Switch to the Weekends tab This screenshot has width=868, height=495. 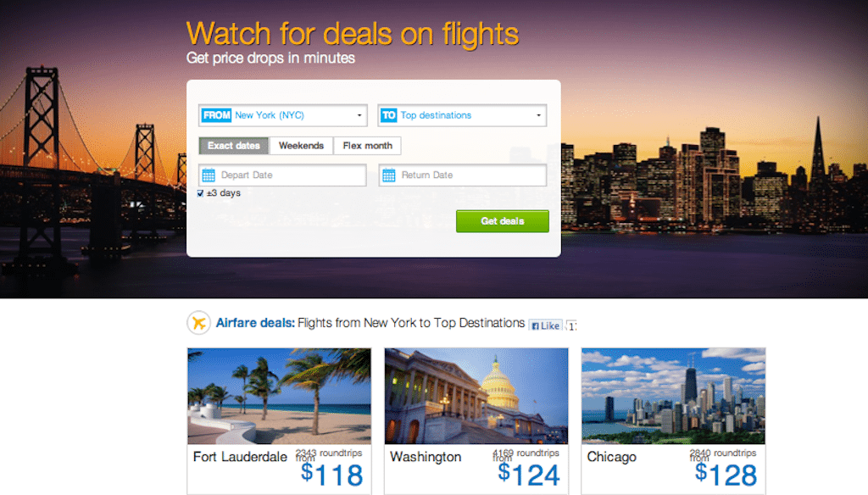[301, 146]
